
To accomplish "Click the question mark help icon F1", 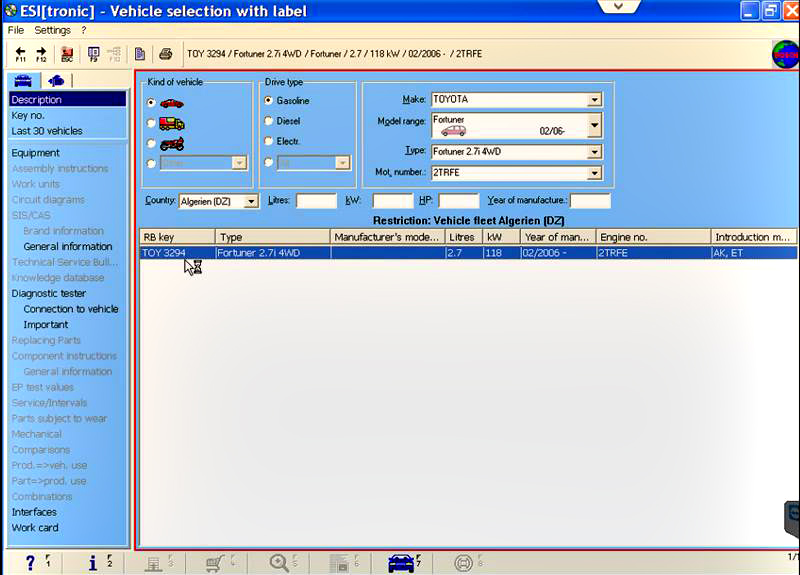I will pyautogui.click(x=30, y=563).
